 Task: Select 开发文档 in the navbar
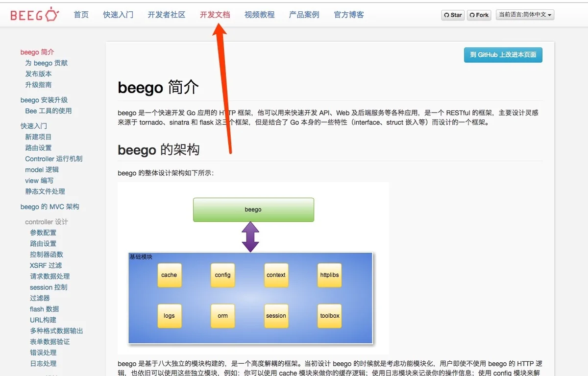(x=215, y=15)
